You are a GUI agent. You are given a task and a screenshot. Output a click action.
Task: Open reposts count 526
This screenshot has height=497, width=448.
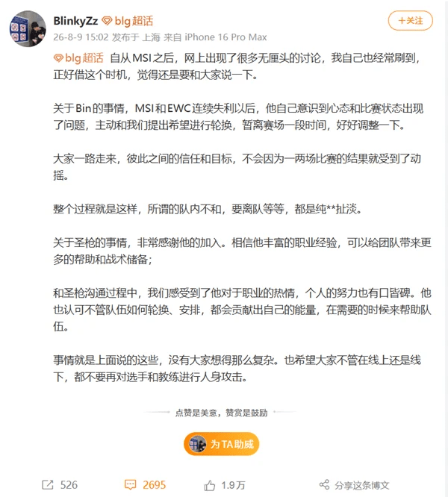(x=69, y=484)
